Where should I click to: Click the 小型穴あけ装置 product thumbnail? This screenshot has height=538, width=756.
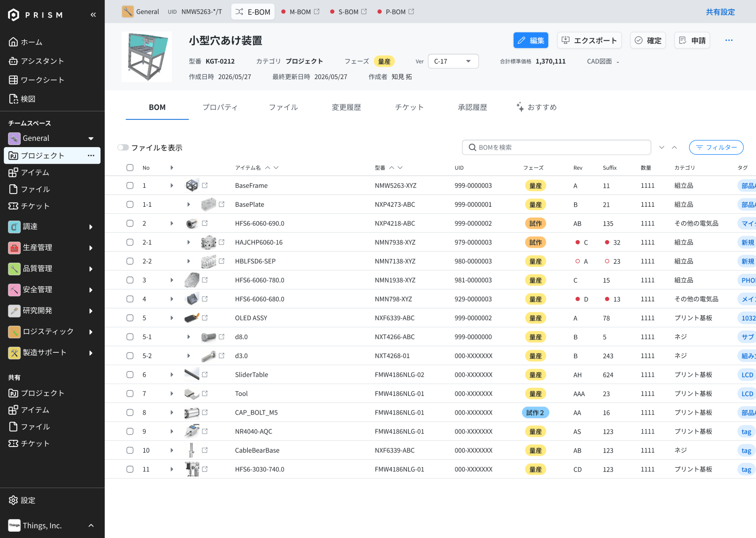point(147,57)
